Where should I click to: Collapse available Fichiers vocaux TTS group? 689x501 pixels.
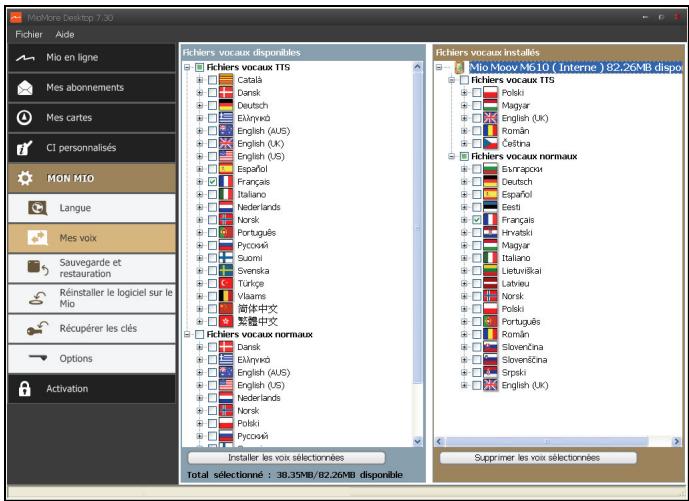187,67
